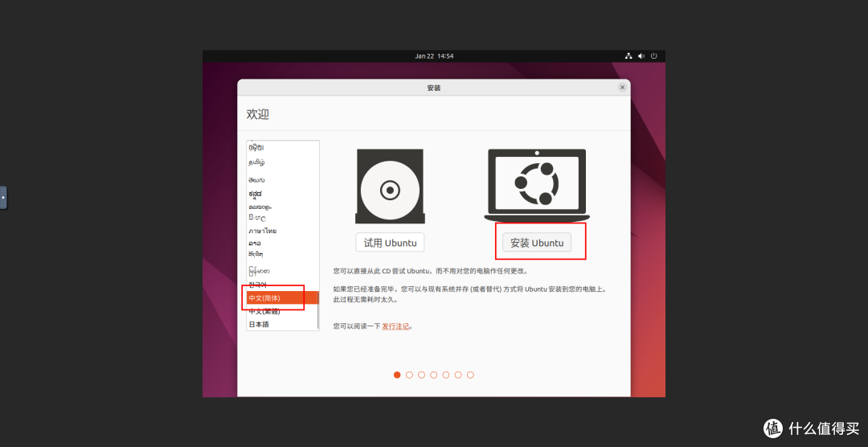This screenshot has height=447, width=868.
Task: Select 日本語 in the language list
Action: pyautogui.click(x=282, y=324)
